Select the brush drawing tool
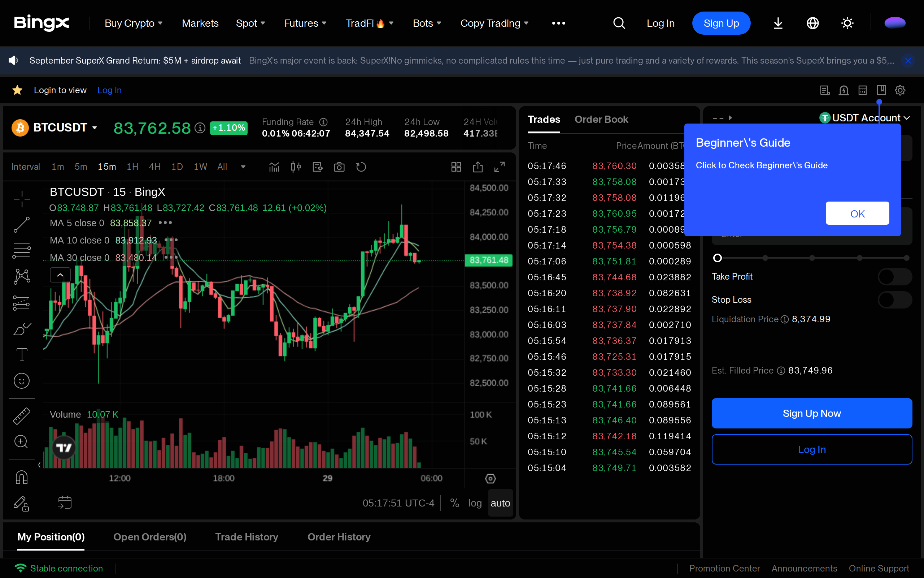 point(22,329)
